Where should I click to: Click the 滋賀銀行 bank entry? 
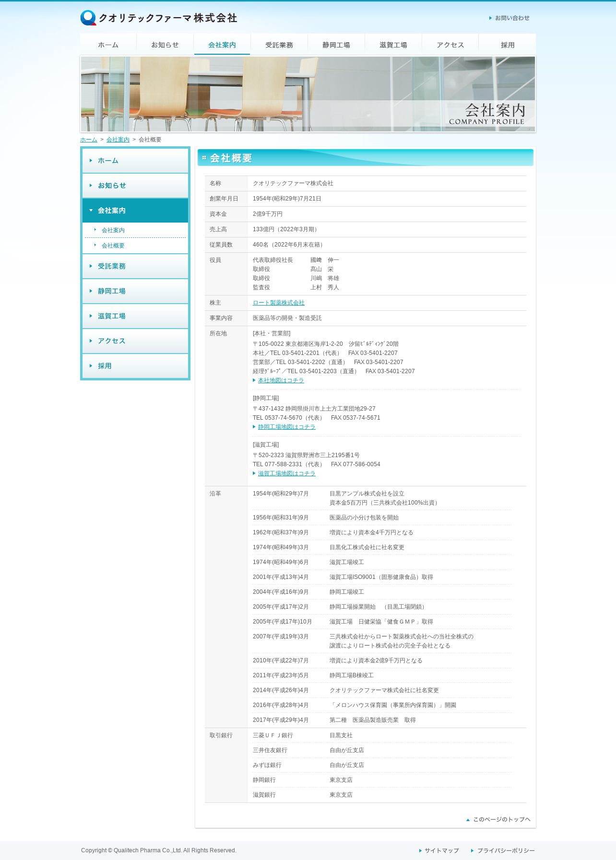pyautogui.click(x=264, y=795)
